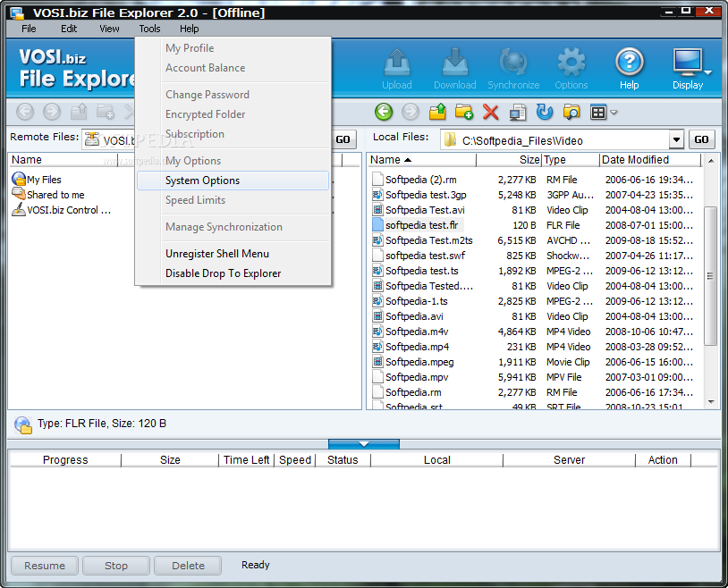Select the Shared to me item
The image size is (728, 588).
[47, 195]
